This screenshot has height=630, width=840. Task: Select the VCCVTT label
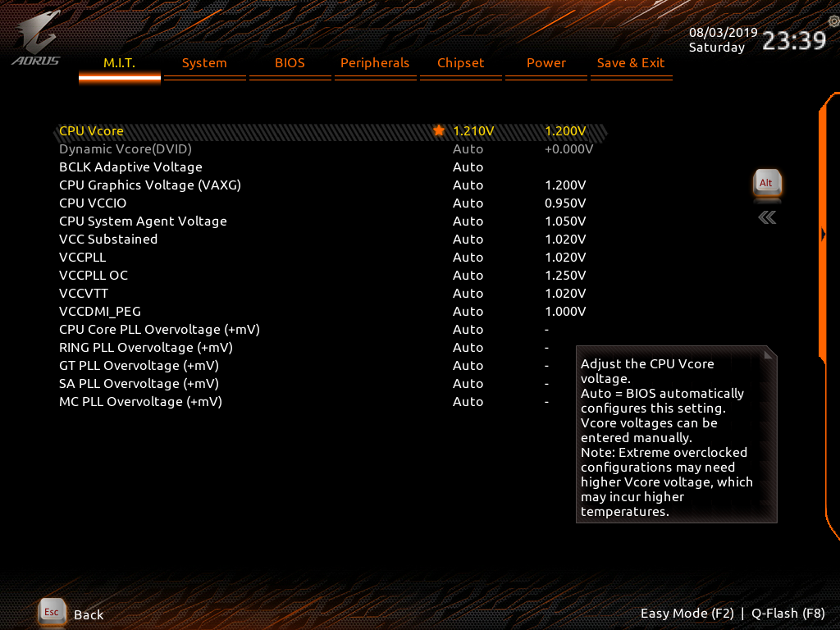(84, 294)
